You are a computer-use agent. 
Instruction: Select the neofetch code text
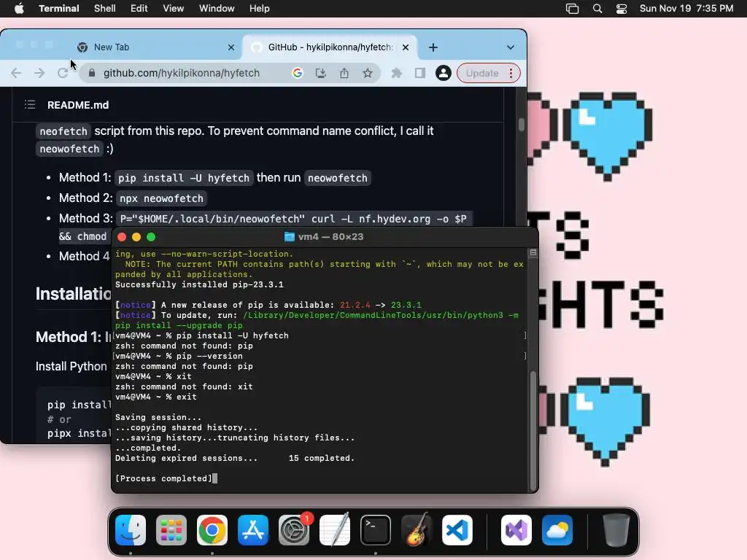[x=63, y=131]
